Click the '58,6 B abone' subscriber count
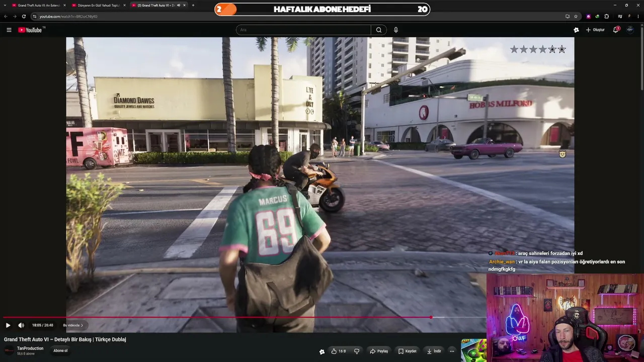This screenshot has width=644, height=362. [x=26, y=354]
